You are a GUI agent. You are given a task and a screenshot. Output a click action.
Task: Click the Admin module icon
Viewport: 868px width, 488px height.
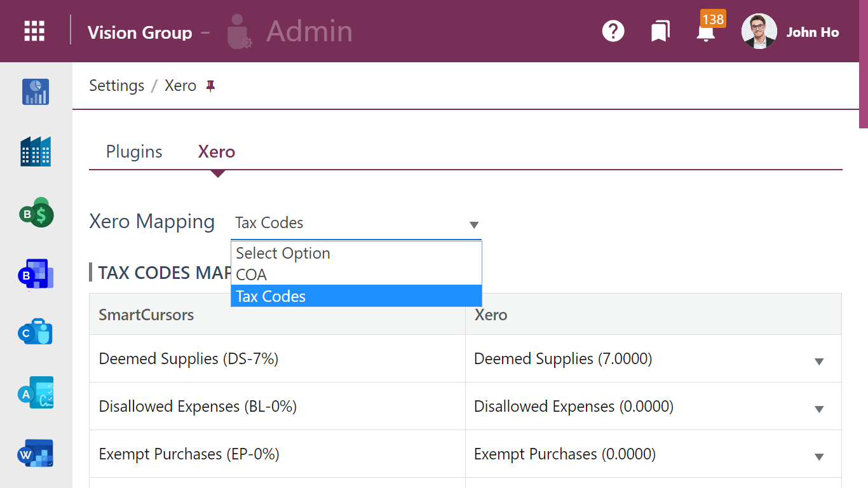tap(240, 31)
